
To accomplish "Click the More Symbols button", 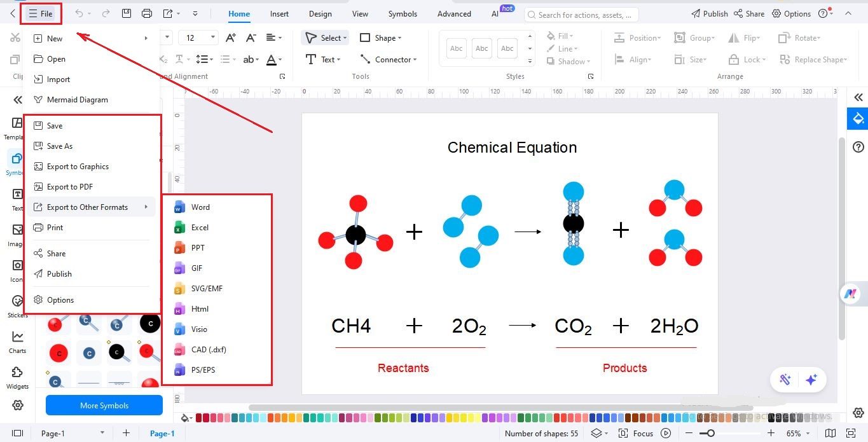I will [104, 405].
